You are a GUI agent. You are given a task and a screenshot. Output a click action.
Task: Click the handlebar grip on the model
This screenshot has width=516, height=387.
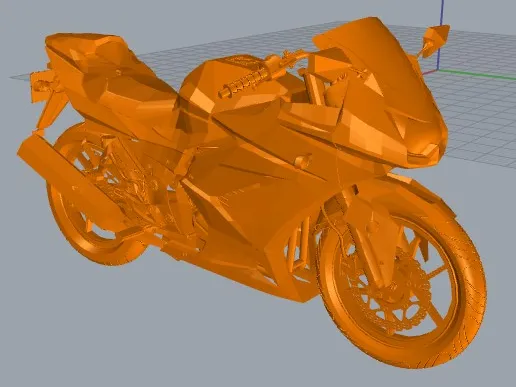[245, 82]
